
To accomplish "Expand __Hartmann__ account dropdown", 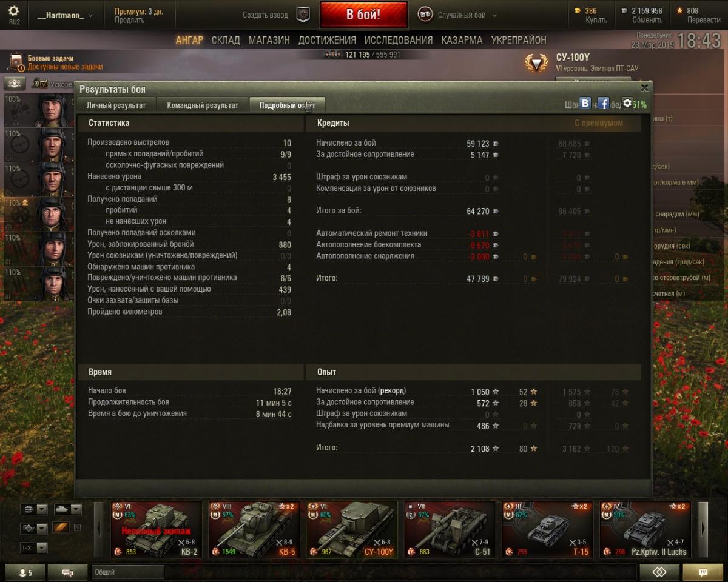I will point(65,15).
